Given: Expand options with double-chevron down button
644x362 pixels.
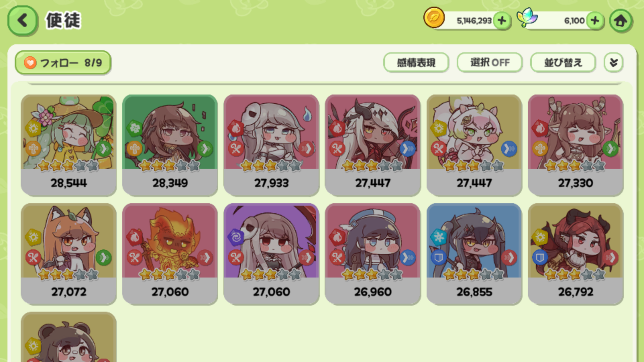Looking at the screenshot, I should pyautogui.click(x=613, y=62).
